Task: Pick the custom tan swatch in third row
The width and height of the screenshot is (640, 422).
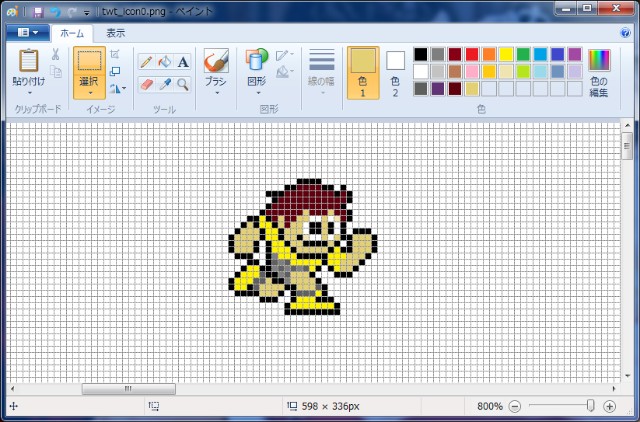Action: tap(472, 89)
